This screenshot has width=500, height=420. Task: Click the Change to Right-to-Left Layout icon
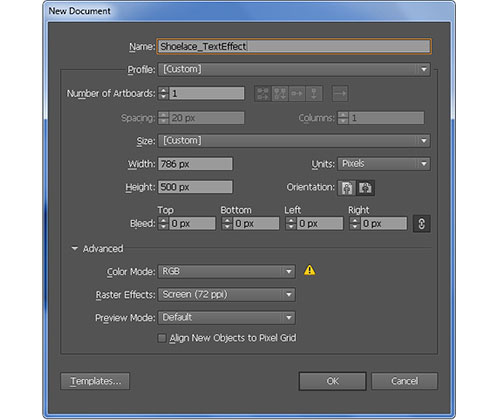(340, 94)
